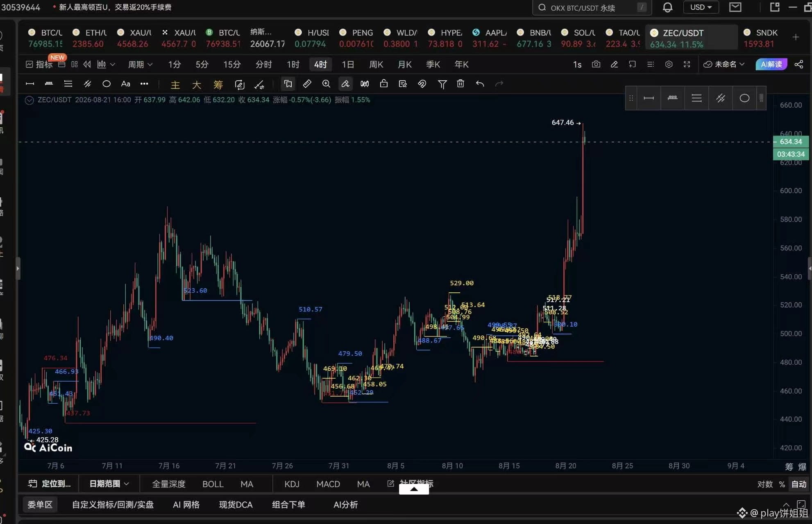The image size is (812, 524).
Task: Delete drawings with trash icon
Action: (x=460, y=84)
